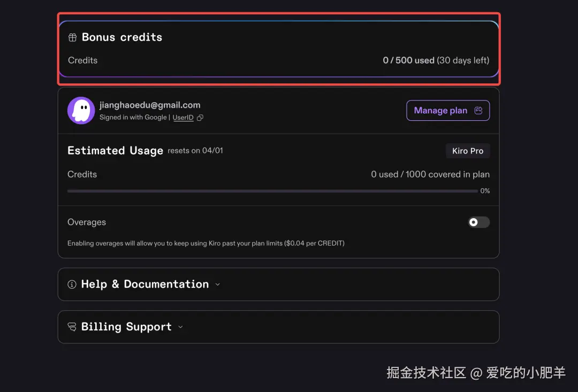Screen dimensions: 578x392
Task: Click the '0 / 500 used' bonus credits value
Action: click(x=408, y=60)
